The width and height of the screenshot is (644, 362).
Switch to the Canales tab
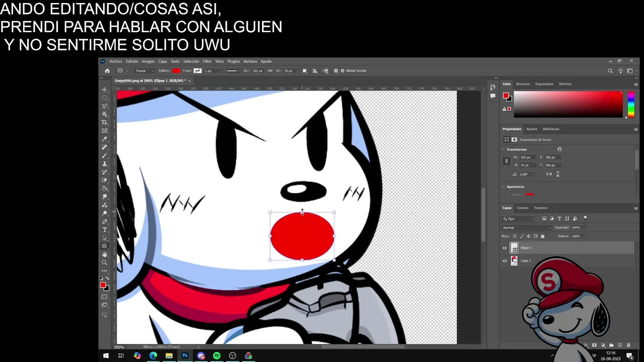[x=523, y=208]
